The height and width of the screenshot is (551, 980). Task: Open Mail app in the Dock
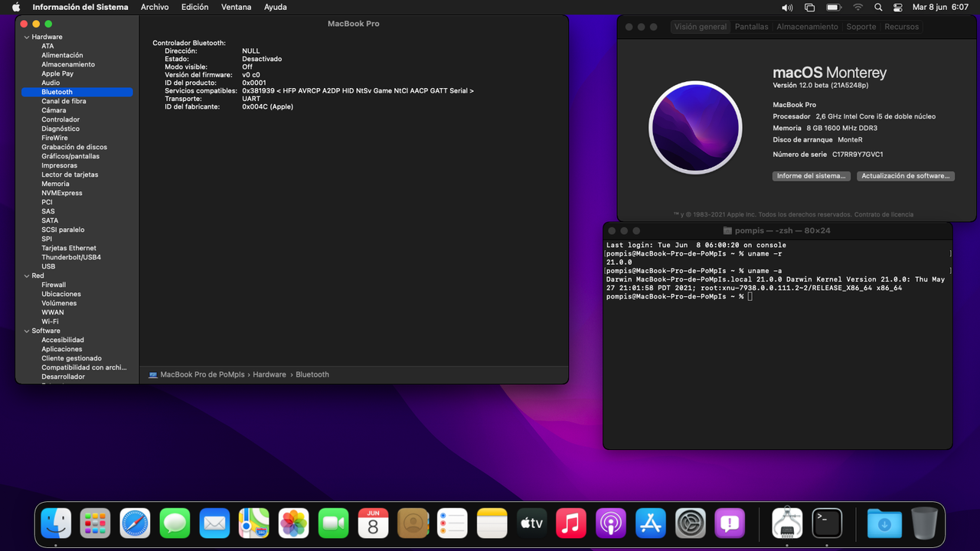[x=215, y=523]
